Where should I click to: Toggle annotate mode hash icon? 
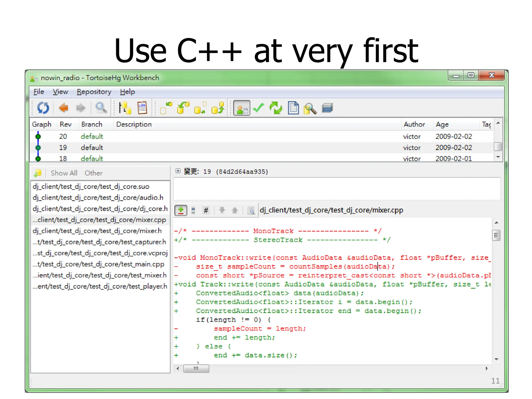[206, 210]
